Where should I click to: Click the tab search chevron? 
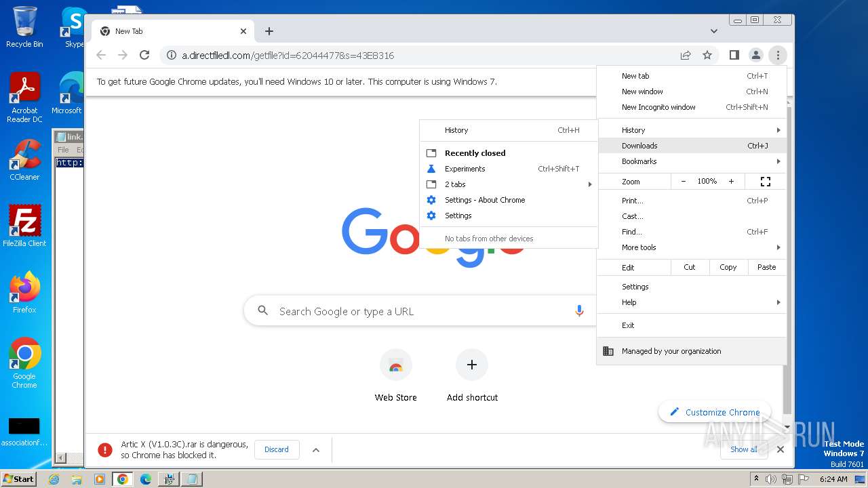[713, 31]
